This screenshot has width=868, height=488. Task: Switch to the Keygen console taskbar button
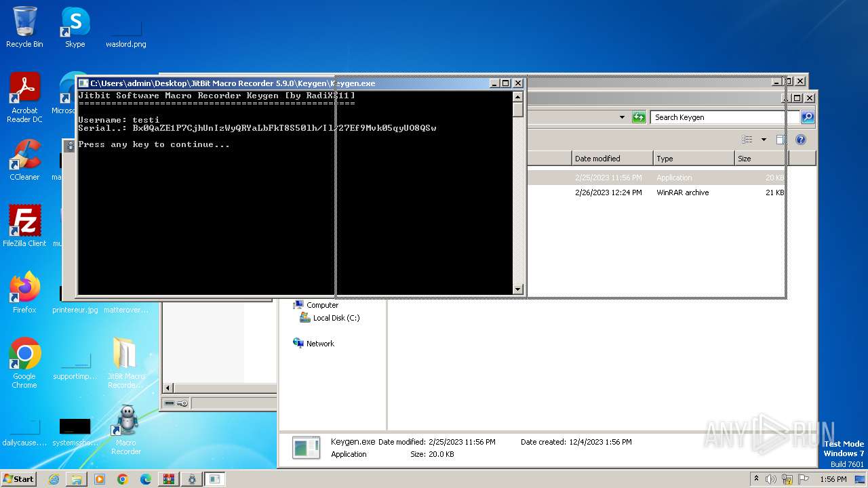(x=215, y=479)
